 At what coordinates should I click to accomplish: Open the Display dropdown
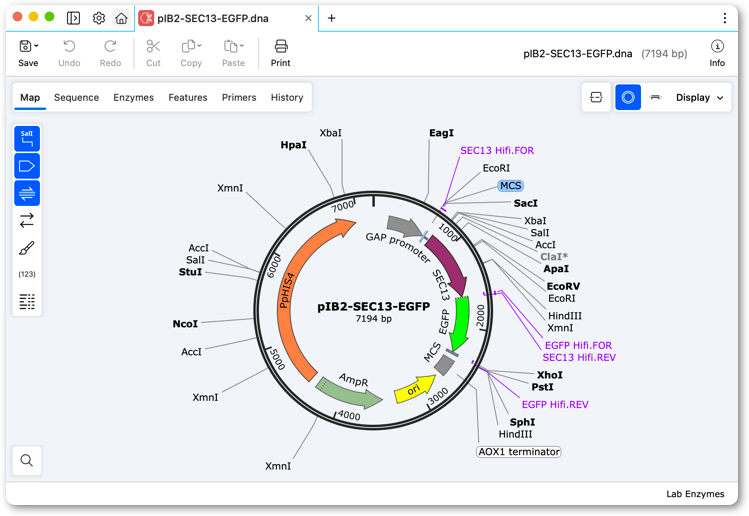[x=699, y=97]
